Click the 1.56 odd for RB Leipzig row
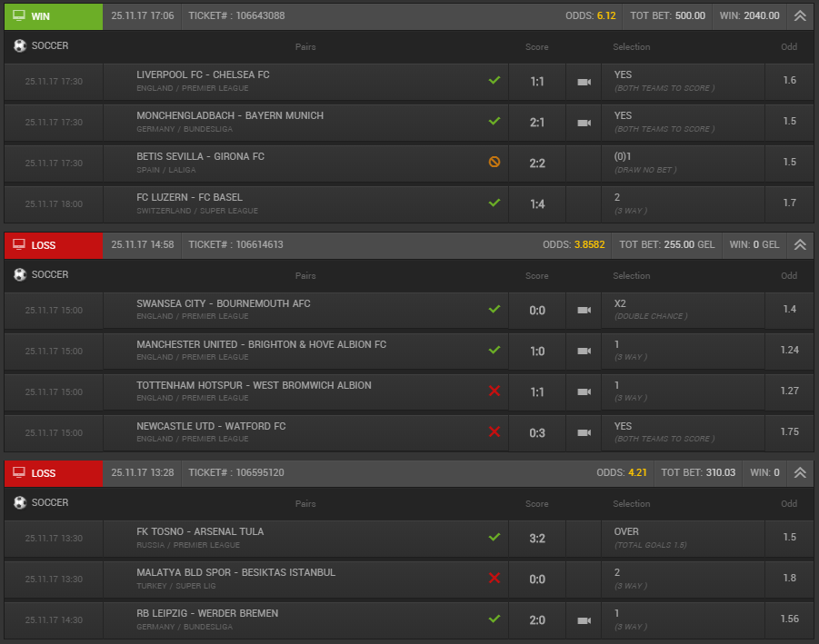Image resolution: width=819 pixels, height=644 pixels. (x=789, y=619)
